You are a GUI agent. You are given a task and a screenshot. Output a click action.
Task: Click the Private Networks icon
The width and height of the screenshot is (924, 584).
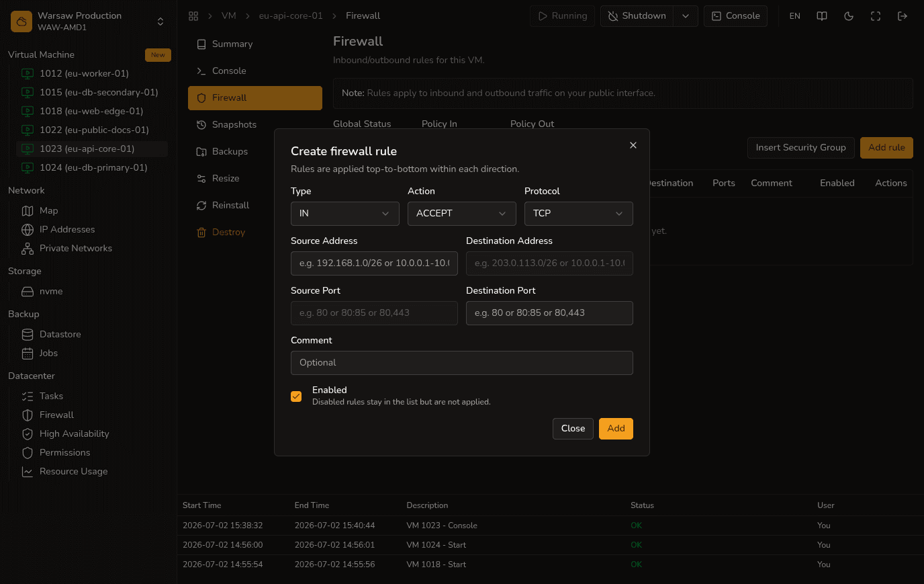click(28, 248)
